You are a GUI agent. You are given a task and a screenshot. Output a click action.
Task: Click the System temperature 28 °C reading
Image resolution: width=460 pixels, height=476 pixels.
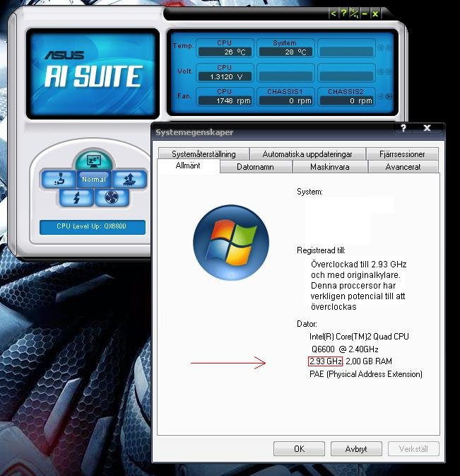[285, 52]
